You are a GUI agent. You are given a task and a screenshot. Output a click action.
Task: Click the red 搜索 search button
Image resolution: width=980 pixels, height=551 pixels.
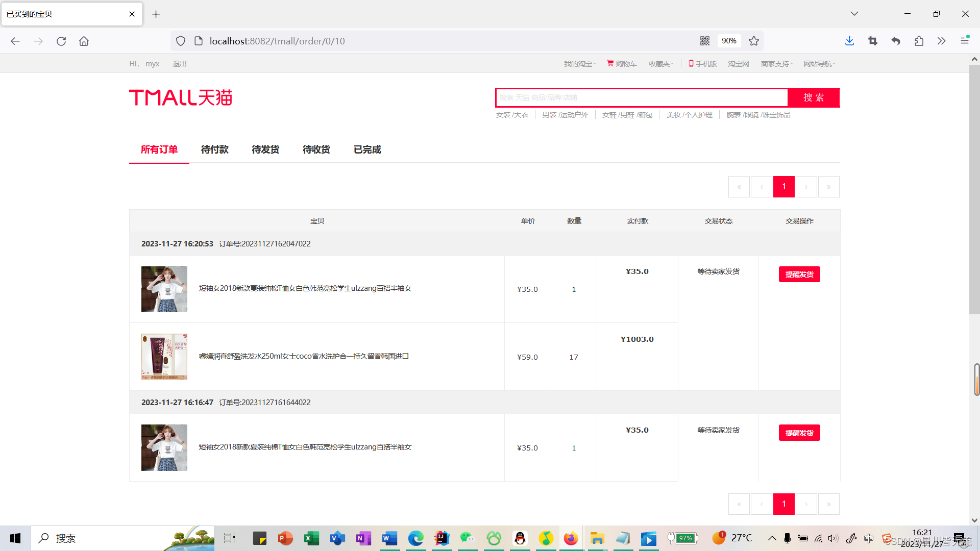[814, 97]
